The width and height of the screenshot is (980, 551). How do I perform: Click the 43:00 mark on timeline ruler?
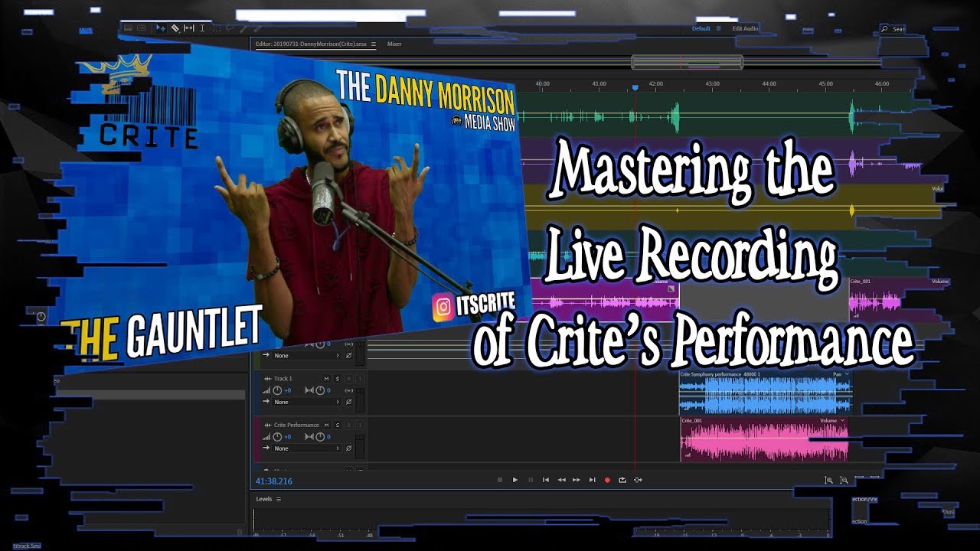pyautogui.click(x=712, y=83)
